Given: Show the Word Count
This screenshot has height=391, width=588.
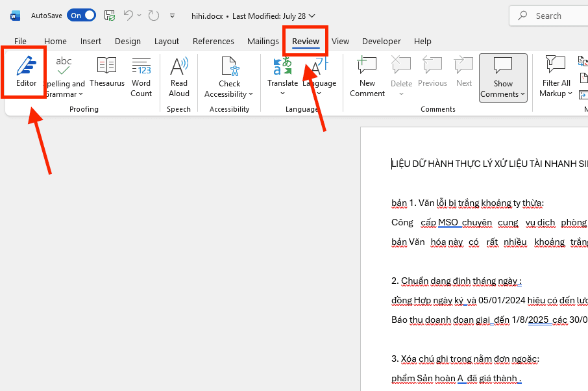Looking at the screenshot, I should click(x=141, y=77).
